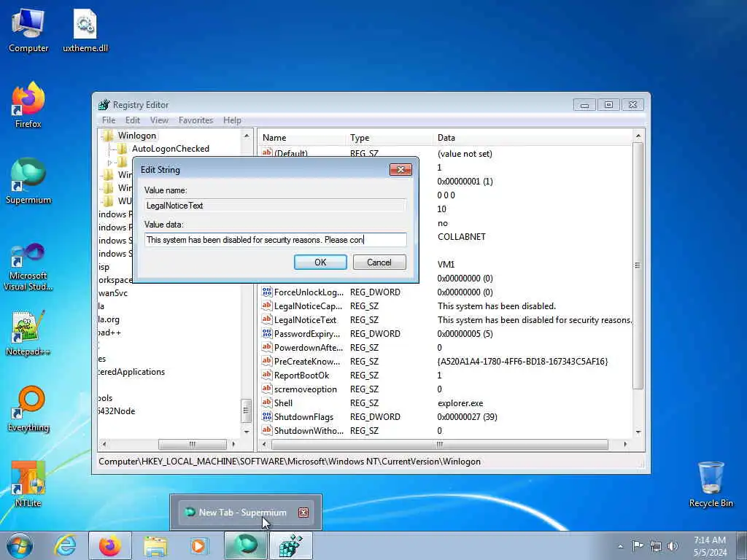Open Firefox from the taskbar

coord(110,545)
